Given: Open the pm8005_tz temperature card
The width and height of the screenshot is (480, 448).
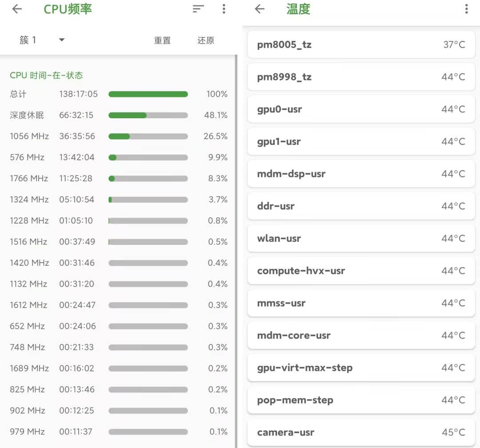Looking at the screenshot, I should (x=361, y=44).
